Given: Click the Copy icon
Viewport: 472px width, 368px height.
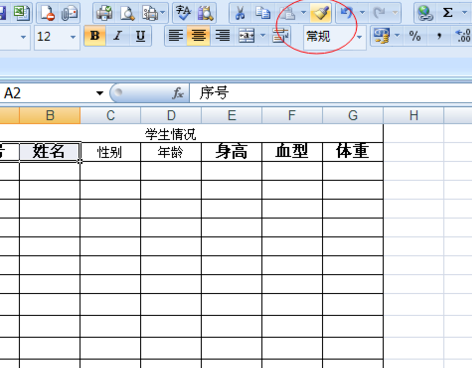Looking at the screenshot, I should pyautogui.click(x=263, y=13).
